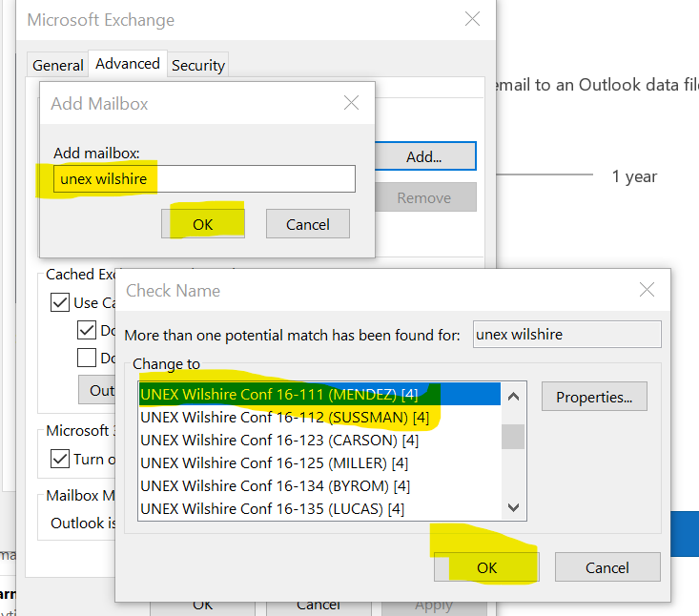Close the Microsoft Exchange window
Screen dimensions: 699x616
pyautogui.click(x=472, y=19)
